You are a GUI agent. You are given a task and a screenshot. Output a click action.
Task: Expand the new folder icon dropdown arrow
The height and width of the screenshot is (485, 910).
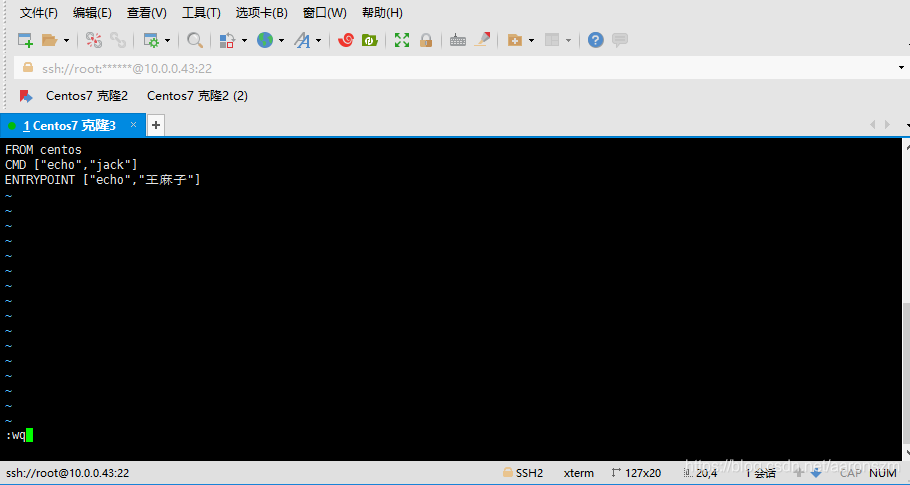[x=531, y=40]
